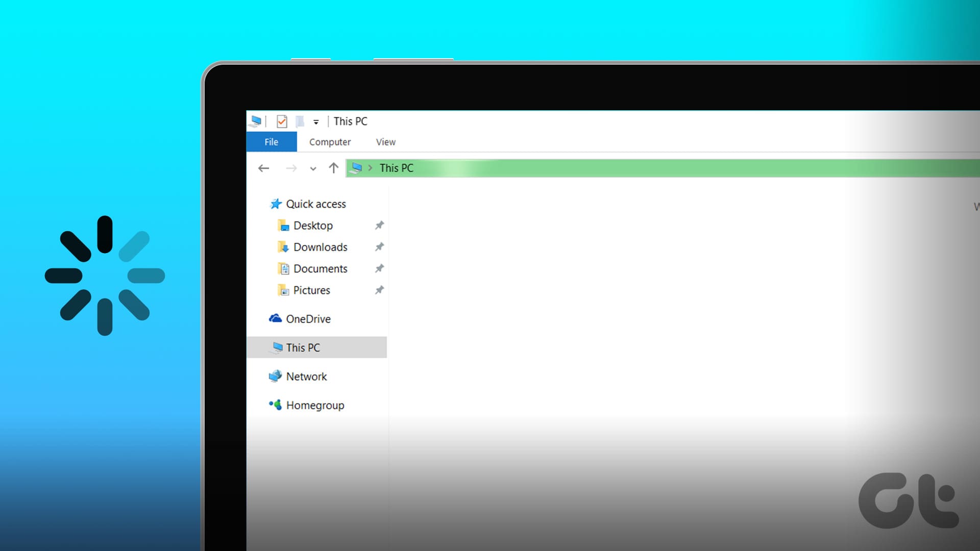Click the pin icon beside Downloads
This screenshot has height=551, width=980.
pos(379,247)
